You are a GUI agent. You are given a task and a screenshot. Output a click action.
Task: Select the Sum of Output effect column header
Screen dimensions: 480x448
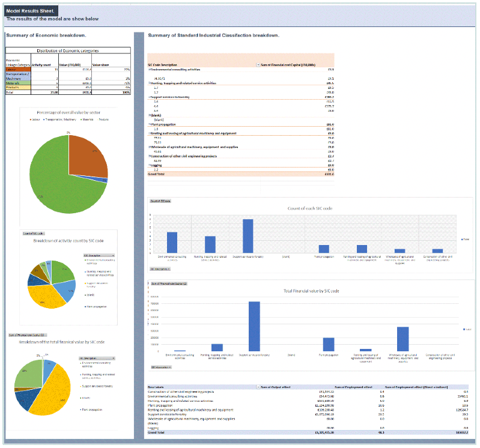(x=276, y=387)
